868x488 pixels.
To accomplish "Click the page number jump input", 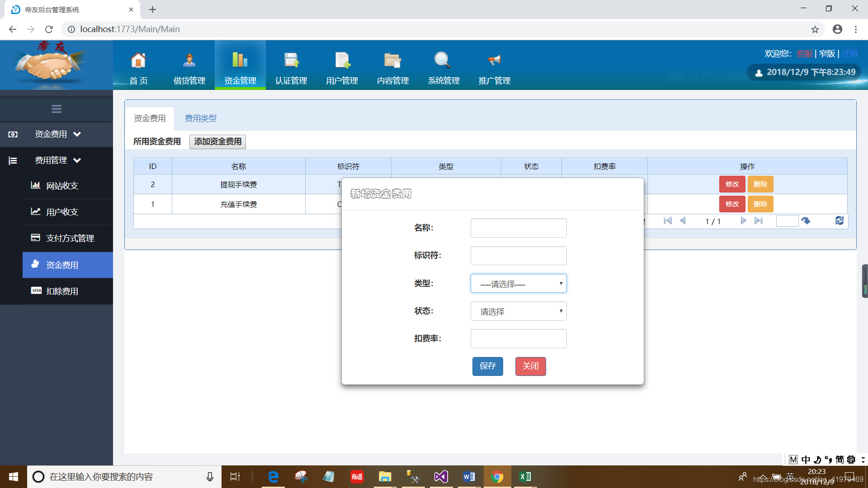I will coord(787,221).
